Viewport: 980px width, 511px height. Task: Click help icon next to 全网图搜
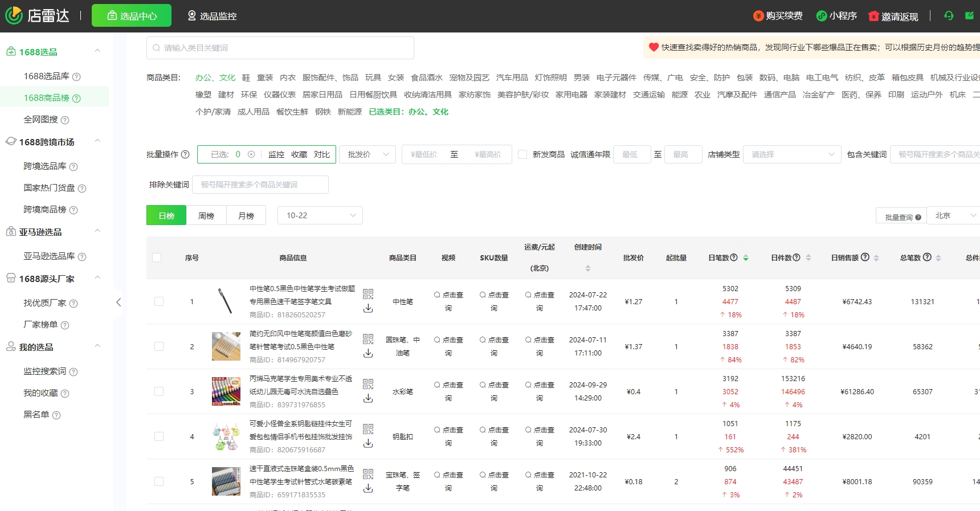point(65,120)
